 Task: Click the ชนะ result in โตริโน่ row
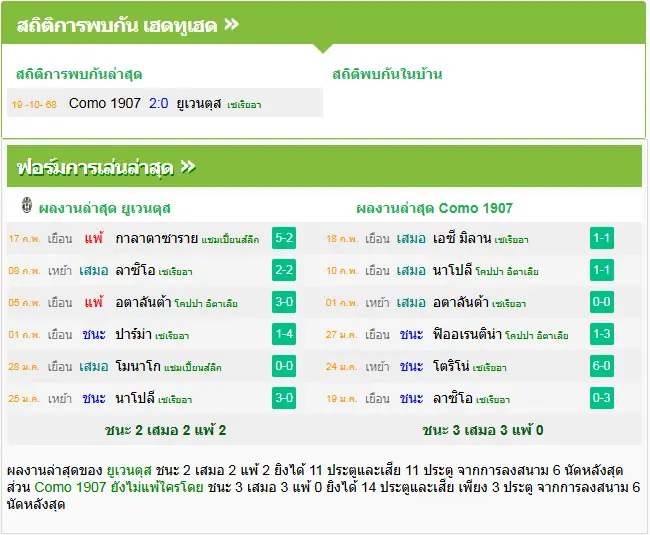coord(411,366)
